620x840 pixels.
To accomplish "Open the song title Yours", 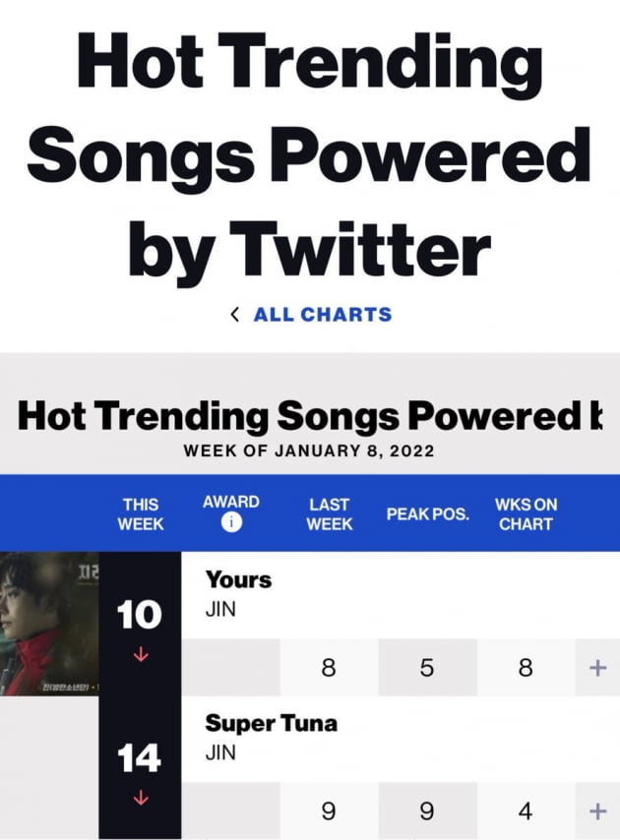I will coord(238,579).
